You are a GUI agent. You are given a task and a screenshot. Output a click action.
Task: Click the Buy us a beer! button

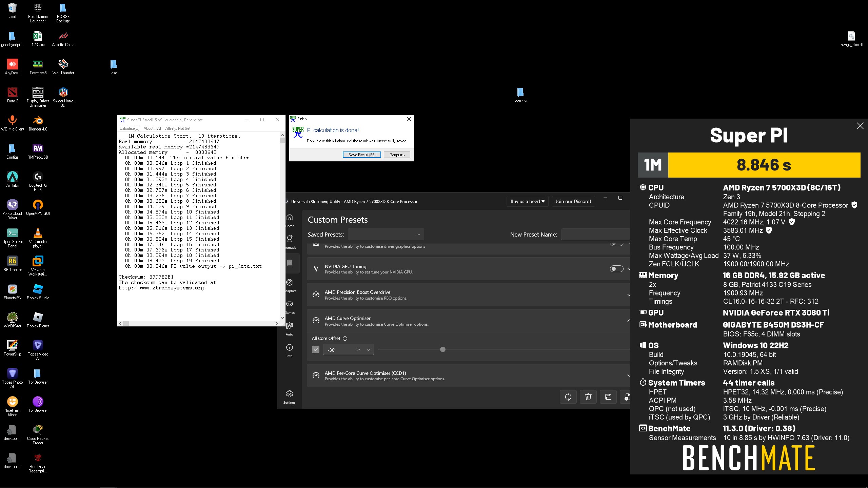528,201
